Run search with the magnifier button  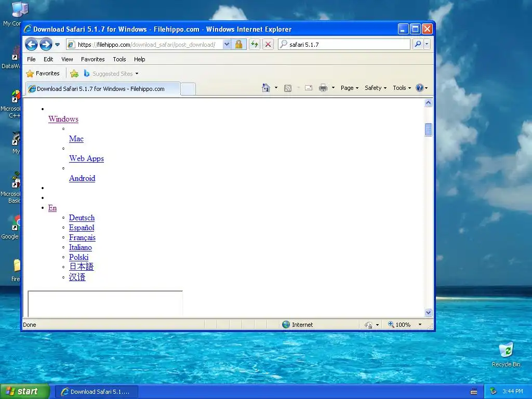[418, 45]
